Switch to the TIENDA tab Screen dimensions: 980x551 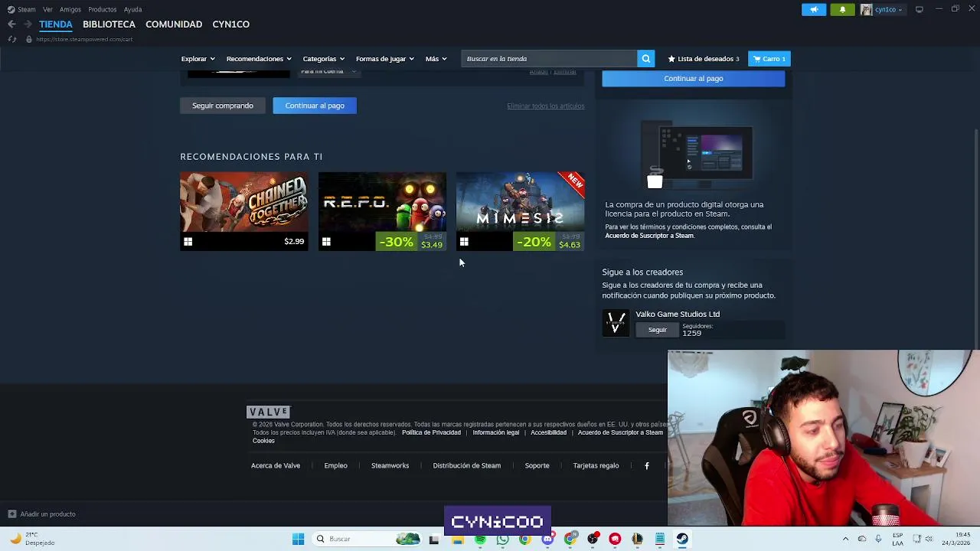(x=56, y=24)
